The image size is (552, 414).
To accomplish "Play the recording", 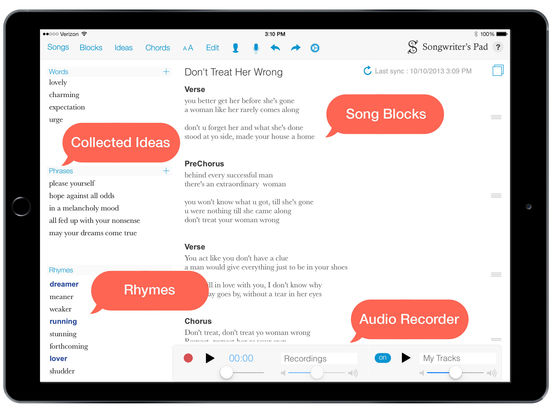I will pos(210,358).
